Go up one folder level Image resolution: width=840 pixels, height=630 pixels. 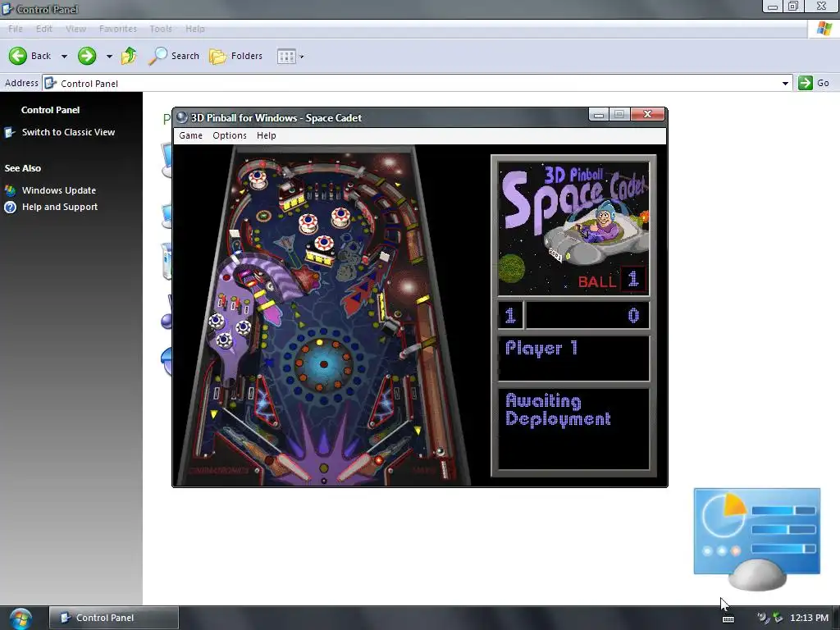pyautogui.click(x=129, y=56)
